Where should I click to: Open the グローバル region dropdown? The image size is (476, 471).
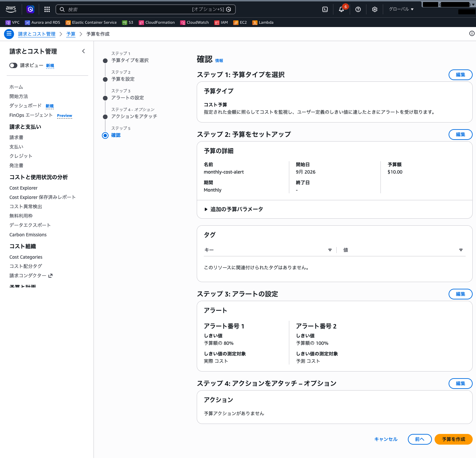pos(401,9)
